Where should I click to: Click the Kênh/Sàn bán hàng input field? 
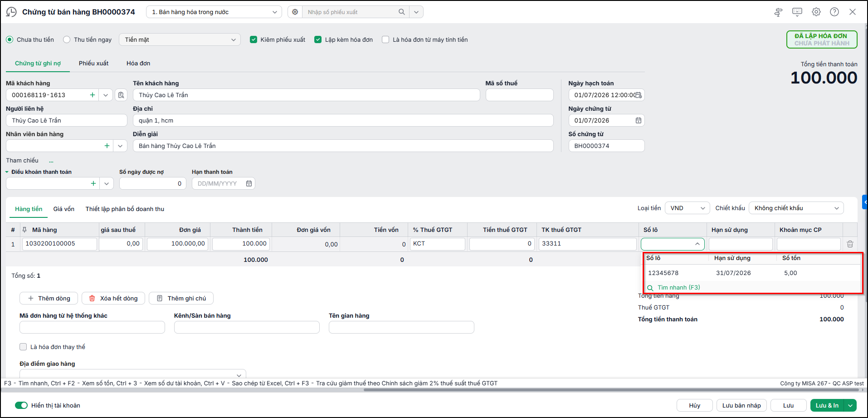click(x=247, y=327)
